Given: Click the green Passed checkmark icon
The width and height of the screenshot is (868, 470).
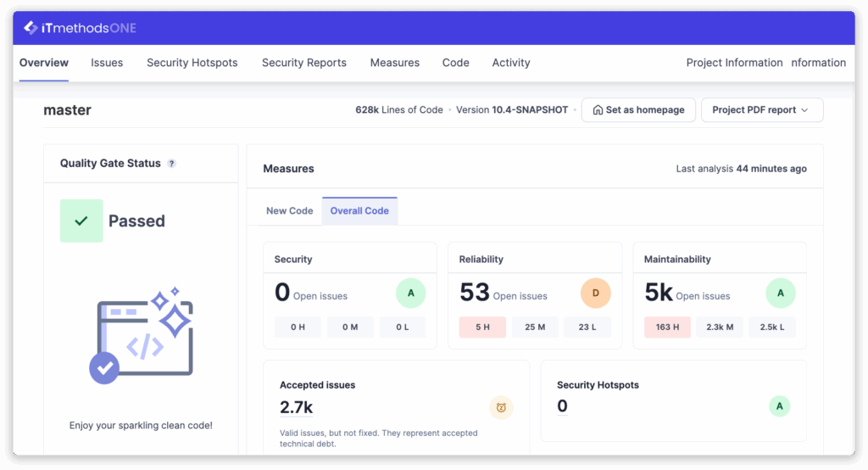Looking at the screenshot, I should pyautogui.click(x=81, y=221).
